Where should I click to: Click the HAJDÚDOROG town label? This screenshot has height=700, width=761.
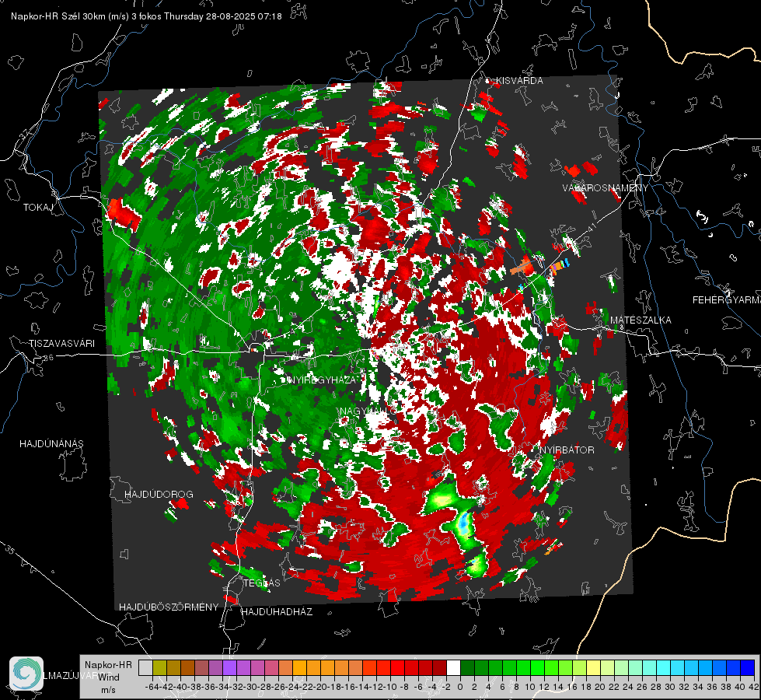[159, 495]
